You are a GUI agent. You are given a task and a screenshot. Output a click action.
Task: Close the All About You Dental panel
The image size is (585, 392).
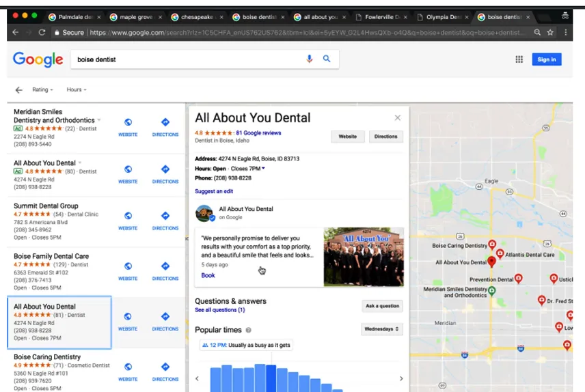click(397, 118)
